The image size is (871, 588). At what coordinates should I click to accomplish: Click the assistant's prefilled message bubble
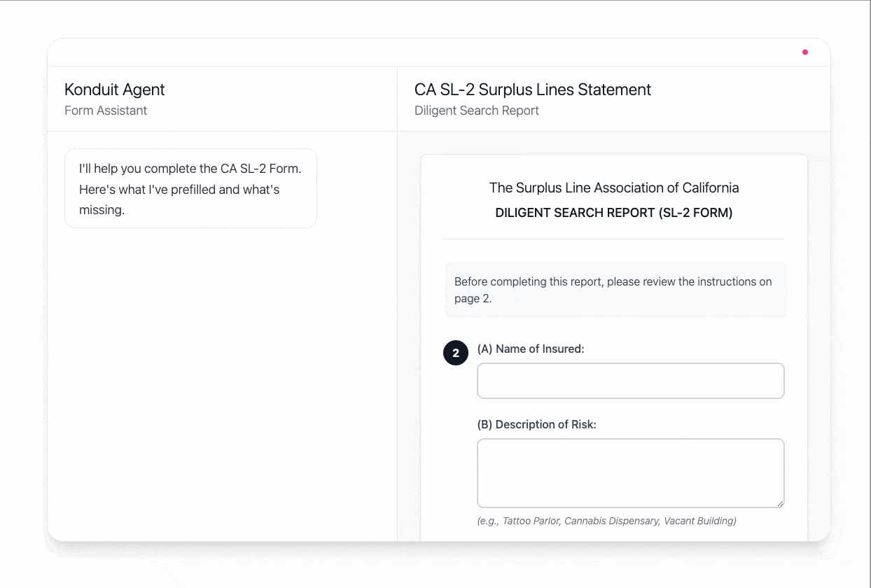click(190, 189)
